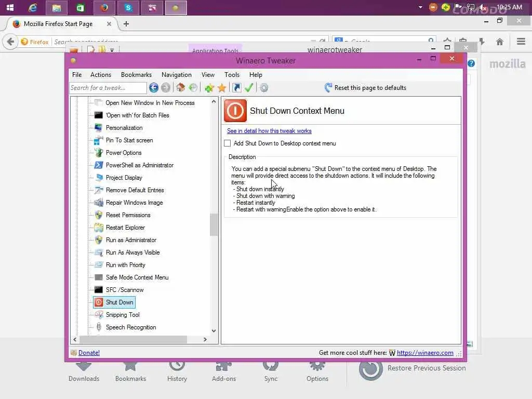The width and height of the screenshot is (532, 399).
Task: Click the Snipping Tool scissors icon
Action: point(98,314)
